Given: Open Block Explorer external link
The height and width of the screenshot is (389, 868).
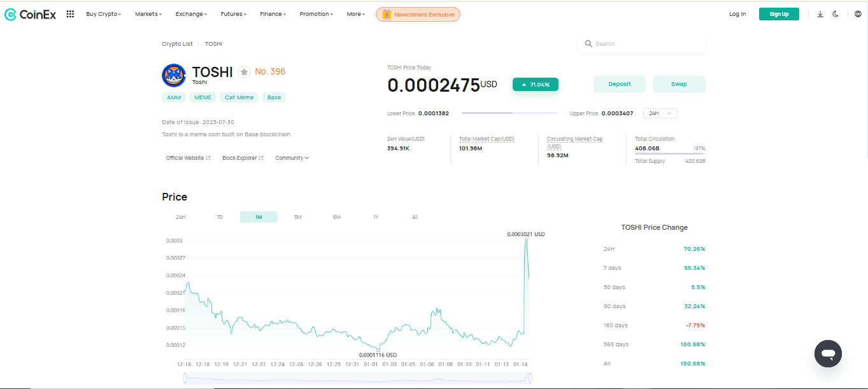Looking at the screenshot, I should (243, 158).
